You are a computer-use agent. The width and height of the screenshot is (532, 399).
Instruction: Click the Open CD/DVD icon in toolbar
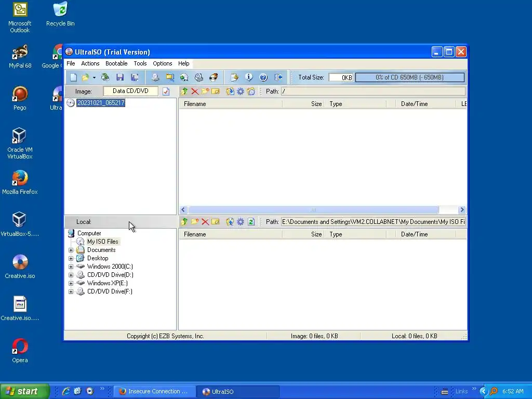click(105, 77)
